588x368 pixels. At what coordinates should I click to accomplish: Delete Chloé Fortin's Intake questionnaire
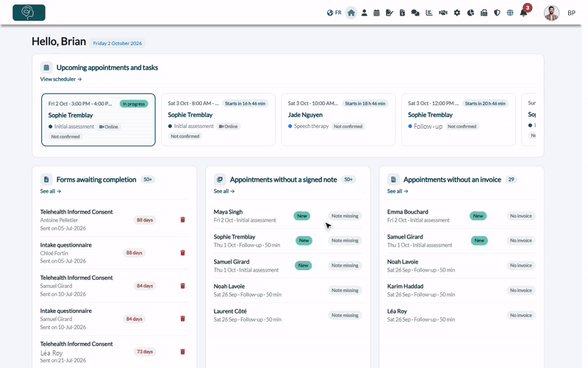[x=182, y=252]
